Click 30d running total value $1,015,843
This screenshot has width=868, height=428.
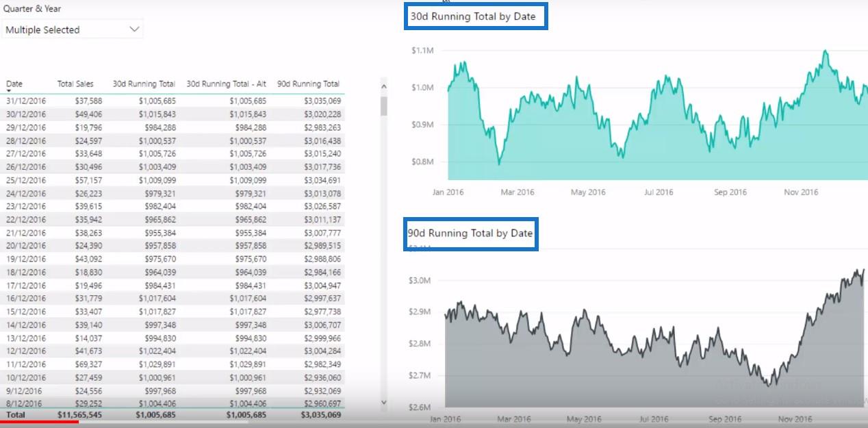pyautogui.click(x=157, y=114)
